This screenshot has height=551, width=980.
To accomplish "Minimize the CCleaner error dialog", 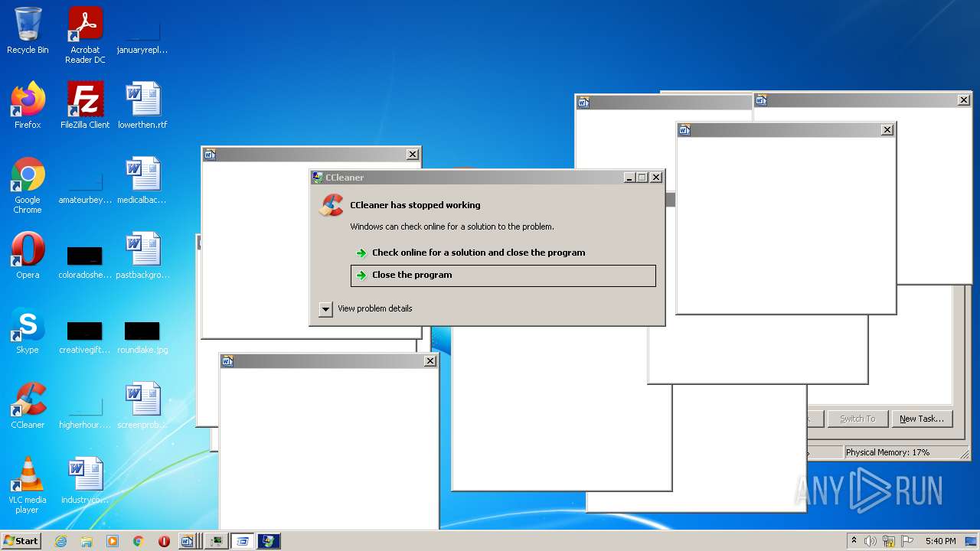I will tap(629, 178).
